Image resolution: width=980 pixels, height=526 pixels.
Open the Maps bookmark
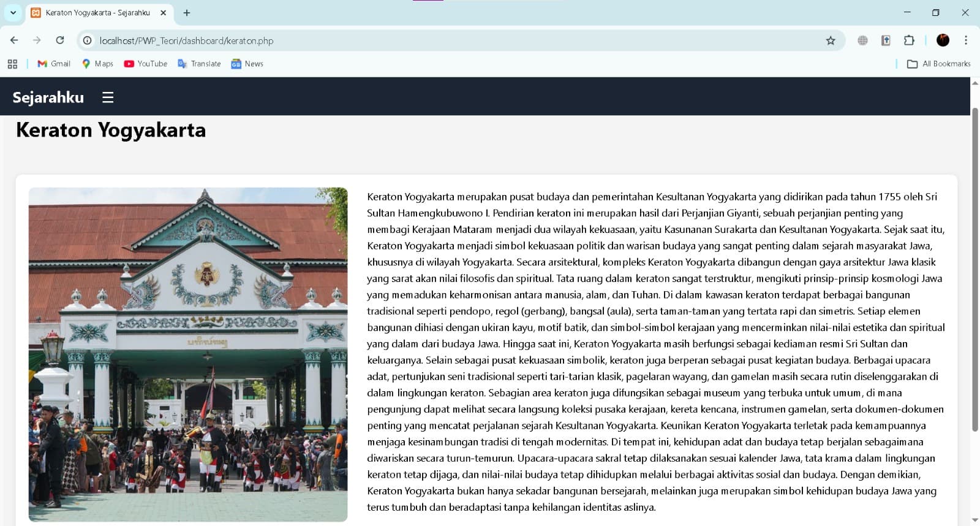point(98,64)
